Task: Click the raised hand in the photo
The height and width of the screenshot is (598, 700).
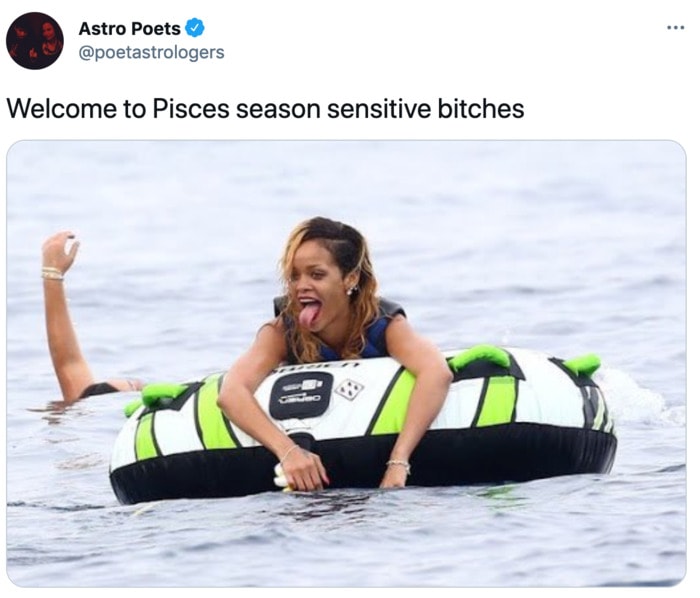Action: coord(61,250)
